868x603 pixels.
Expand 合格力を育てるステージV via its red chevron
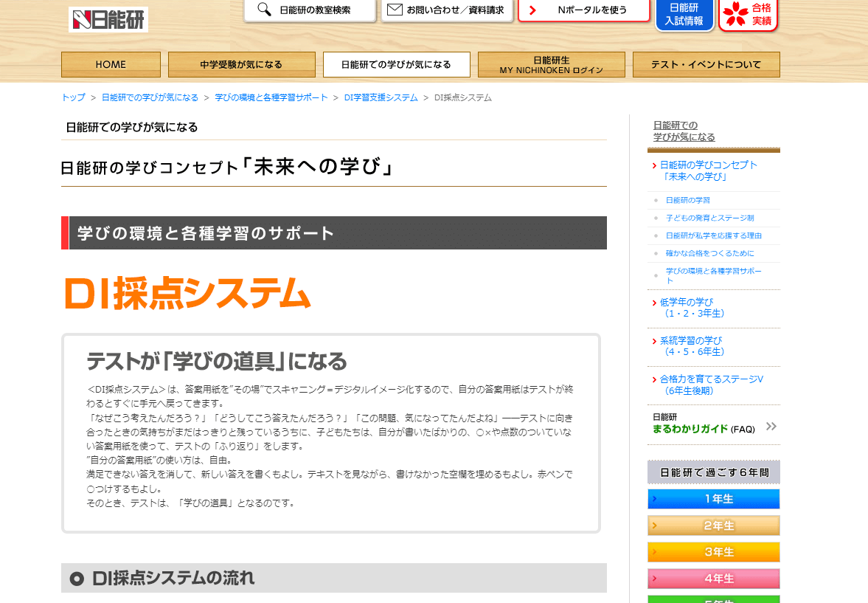coord(654,379)
